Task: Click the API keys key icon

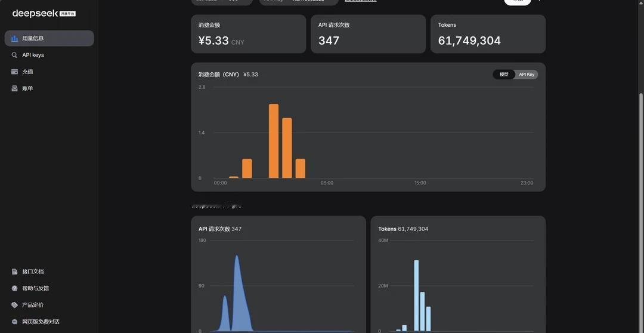Action: click(14, 55)
